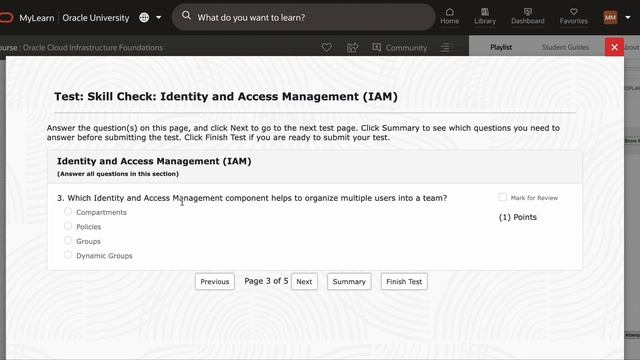Click the MyLearn text in header
The image size is (640, 360).
(37, 18)
